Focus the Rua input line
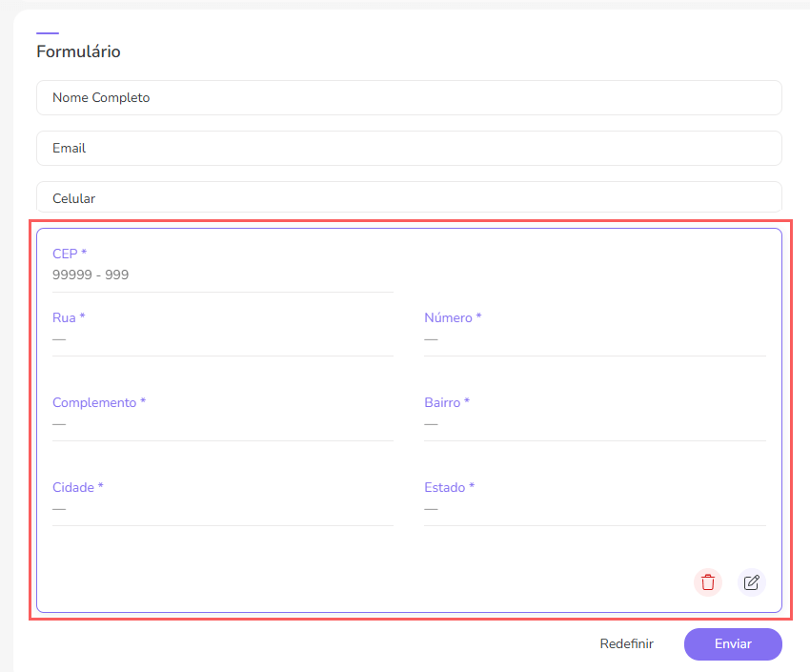 pos(222,339)
